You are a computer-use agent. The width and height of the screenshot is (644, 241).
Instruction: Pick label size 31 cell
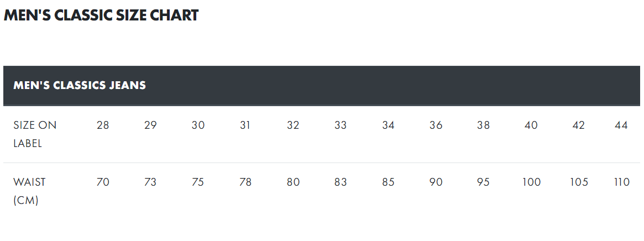[245, 125]
